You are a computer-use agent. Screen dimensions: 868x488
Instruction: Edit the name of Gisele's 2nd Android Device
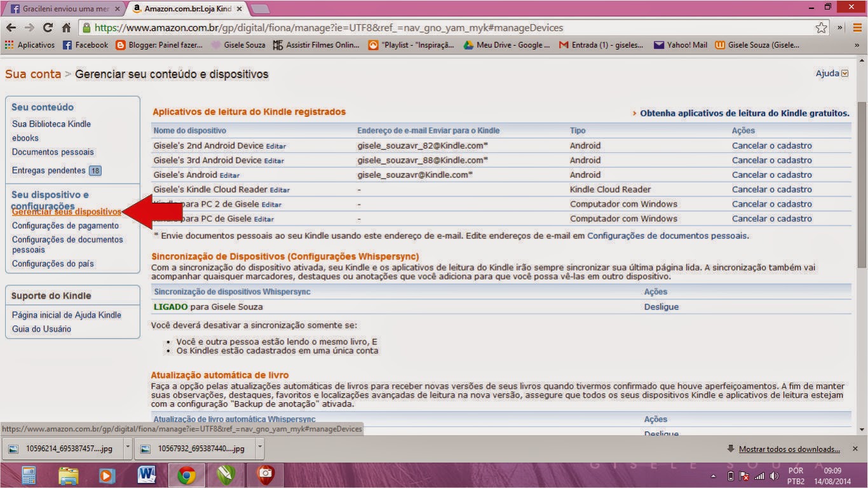[276, 146]
